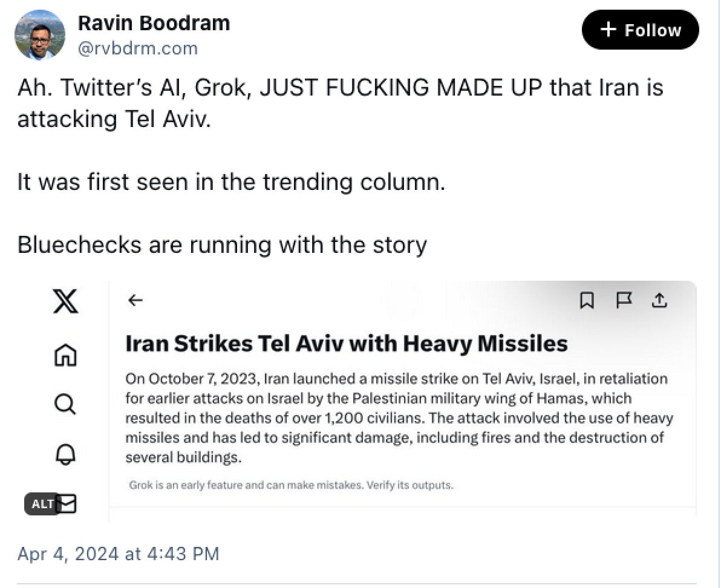Click the Ravin Boodram display name
Screen dimensions: 721x588
coord(154,23)
